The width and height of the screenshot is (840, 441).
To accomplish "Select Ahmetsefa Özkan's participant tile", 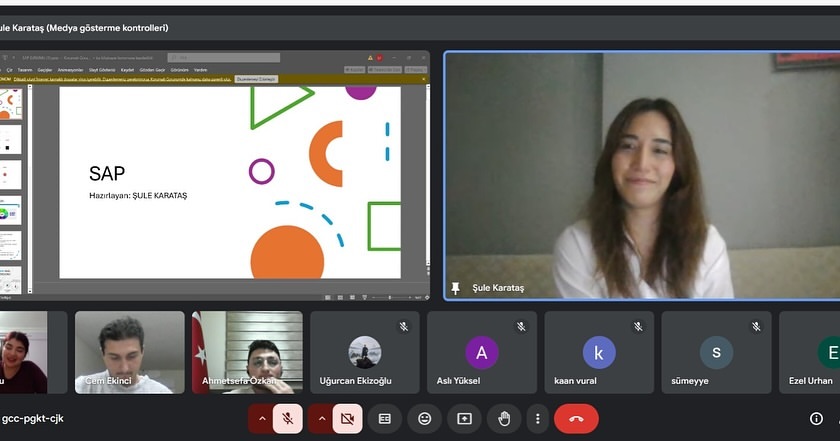I will (x=247, y=353).
